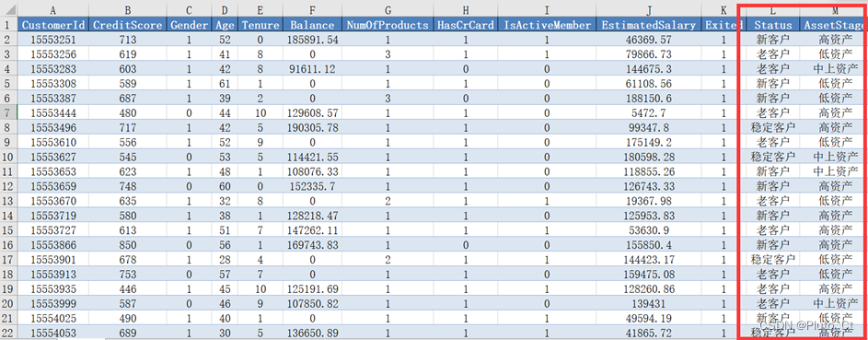The width and height of the screenshot is (868, 340).
Task: Click balance value 114421.55
Action: tap(313, 157)
